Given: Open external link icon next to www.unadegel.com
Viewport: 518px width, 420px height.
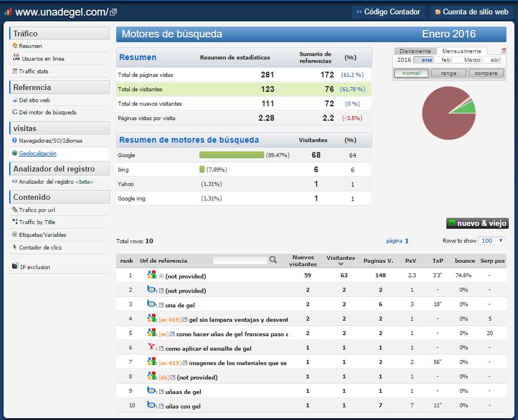Looking at the screenshot, I should pos(113,12).
